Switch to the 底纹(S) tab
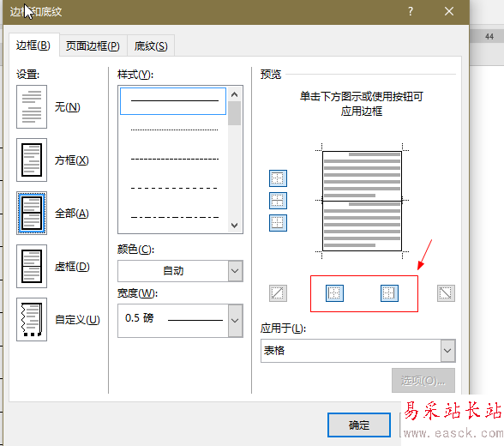504x446 pixels. click(x=151, y=46)
